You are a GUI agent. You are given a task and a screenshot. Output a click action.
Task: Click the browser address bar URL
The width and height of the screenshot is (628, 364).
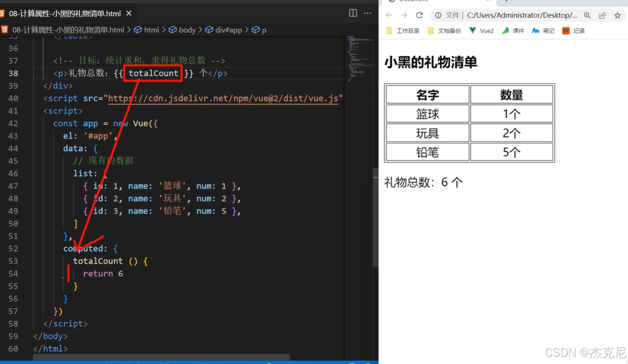point(522,15)
